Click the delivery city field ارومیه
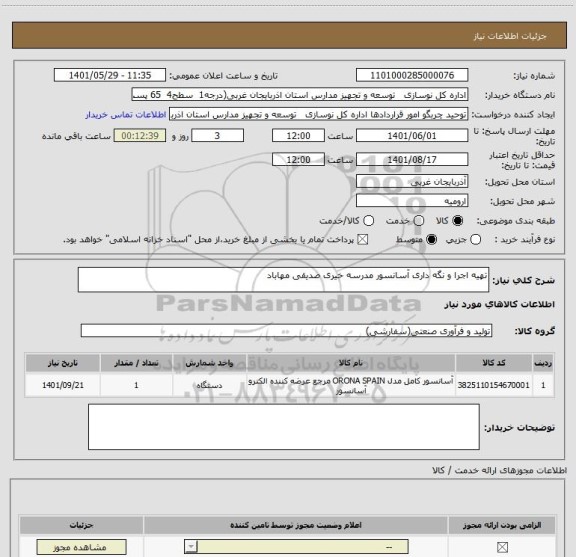576x557 pixels. pos(412,201)
